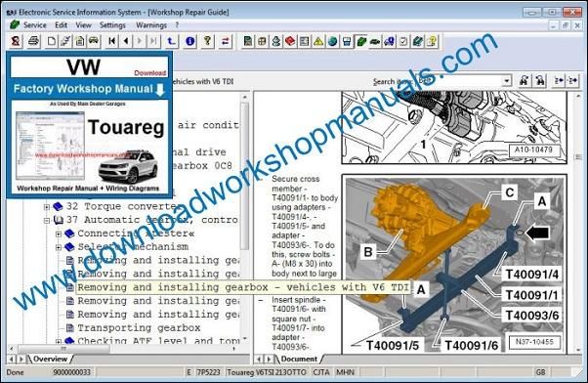Click status bar gearbox code MHN
This screenshot has height=383, width=588.
[345, 372]
